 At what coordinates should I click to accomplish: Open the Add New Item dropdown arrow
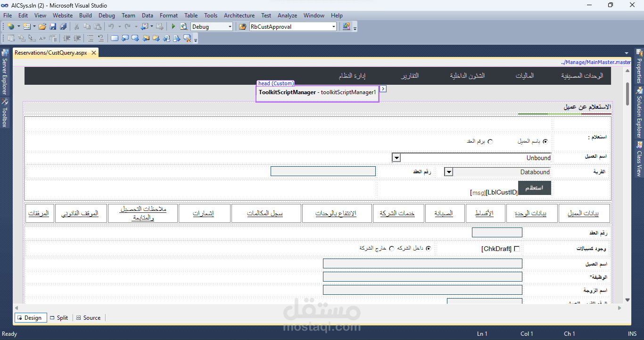pos(34,26)
